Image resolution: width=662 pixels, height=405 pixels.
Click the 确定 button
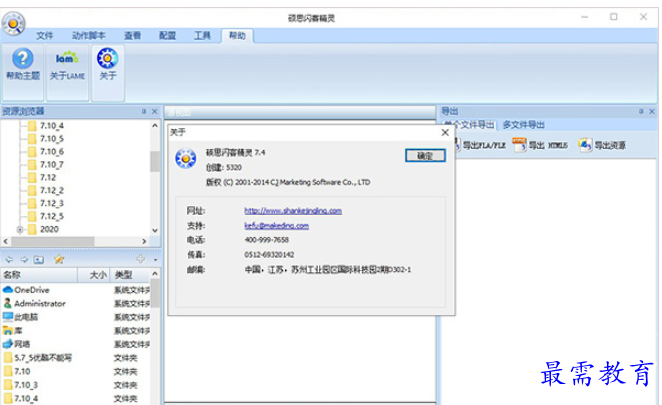[x=425, y=155]
